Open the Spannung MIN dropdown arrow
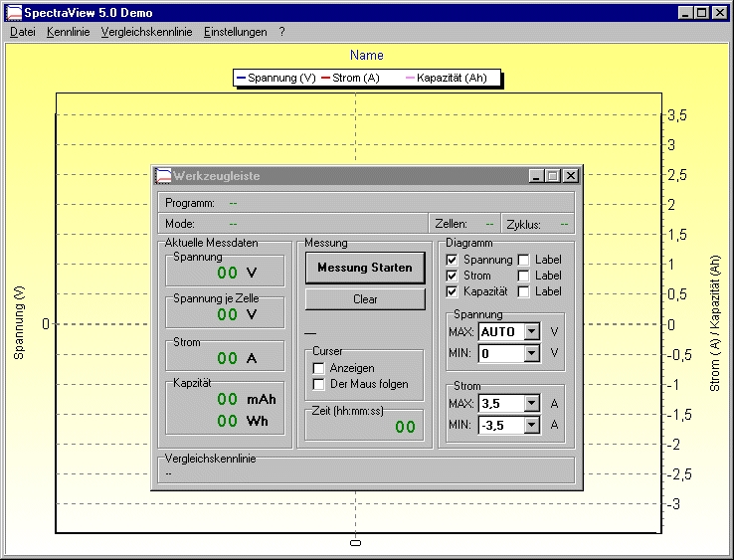734x560 pixels. point(531,353)
